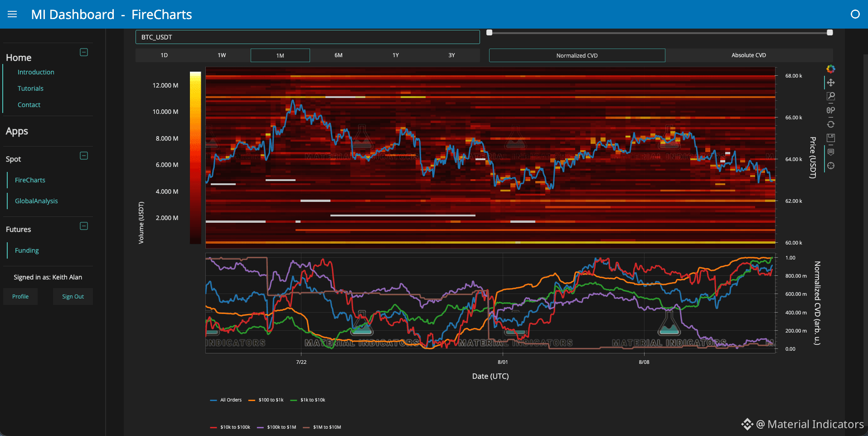
Task: Select the Pan tool in the chart toolbar
Action: (x=830, y=83)
